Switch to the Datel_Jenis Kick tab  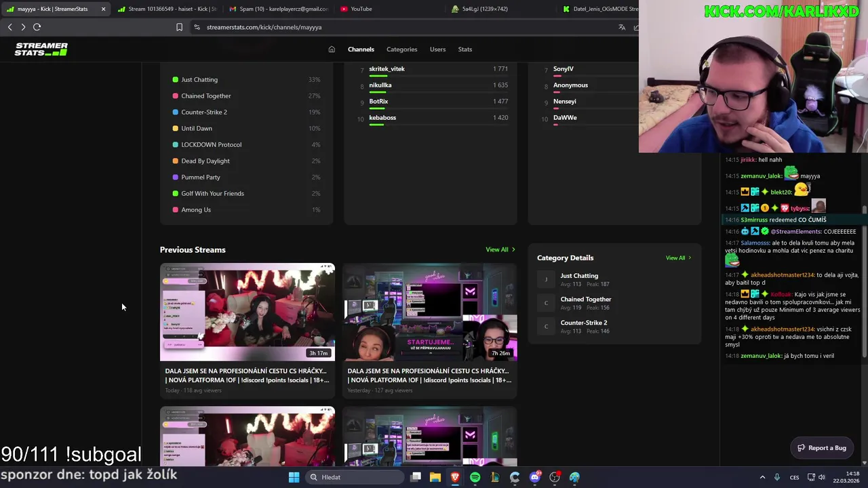pyautogui.click(x=599, y=9)
